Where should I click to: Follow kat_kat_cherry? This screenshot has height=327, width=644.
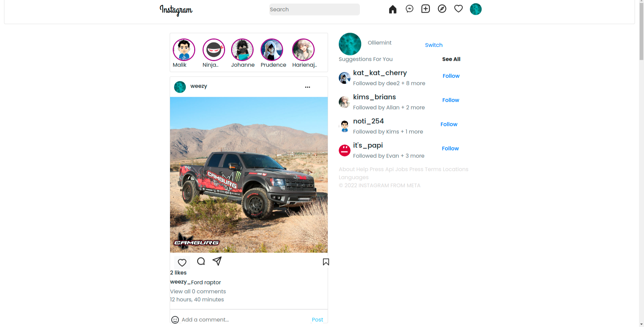click(451, 76)
